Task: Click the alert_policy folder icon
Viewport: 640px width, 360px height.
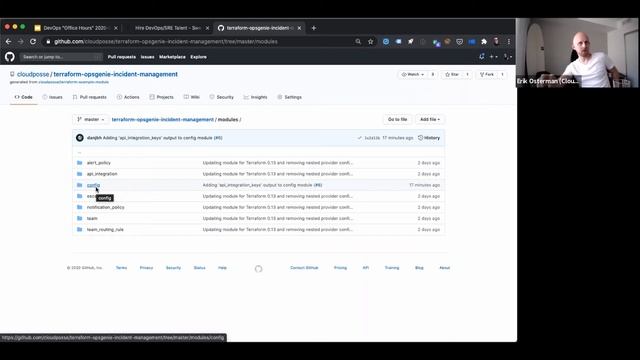Action: [80, 163]
